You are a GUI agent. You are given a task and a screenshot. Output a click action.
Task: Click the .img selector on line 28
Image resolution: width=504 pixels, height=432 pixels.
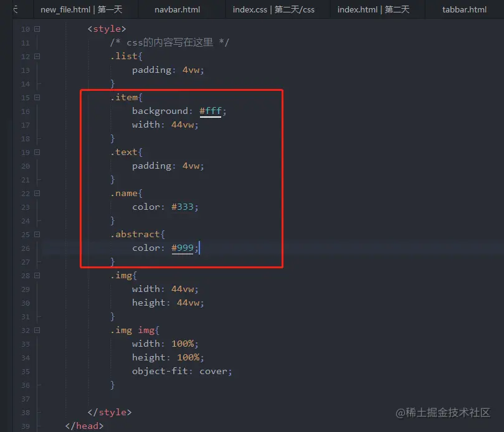(121, 276)
